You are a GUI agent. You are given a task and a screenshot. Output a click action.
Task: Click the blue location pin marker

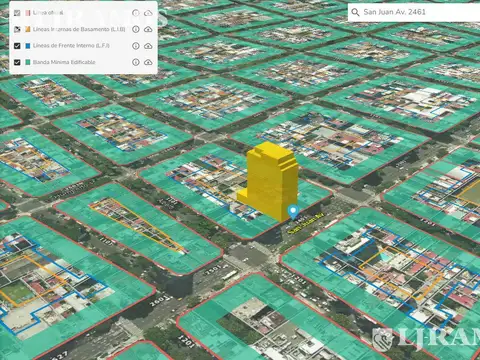[293, 212]
